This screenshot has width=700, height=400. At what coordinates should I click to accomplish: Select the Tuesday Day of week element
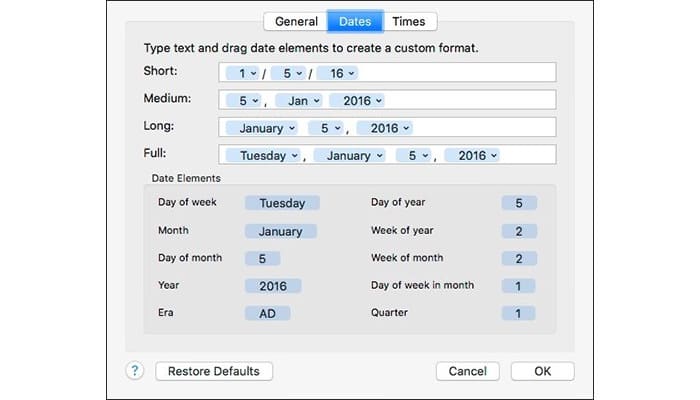(282, 203)
